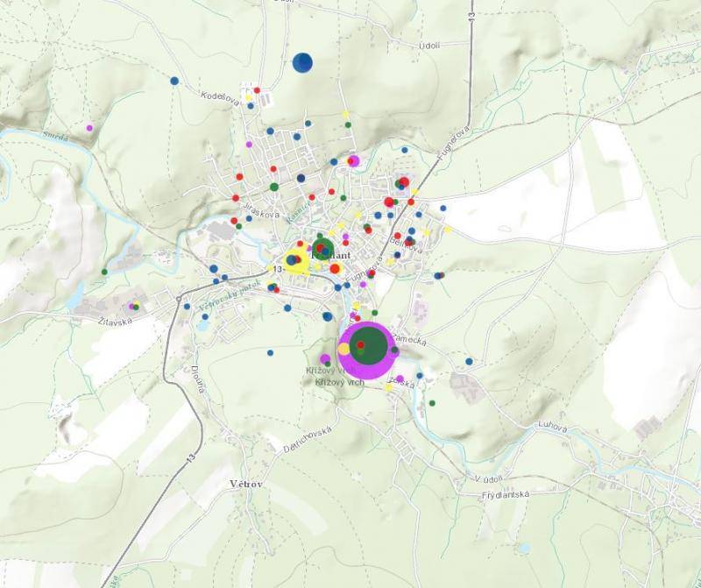
Task: Select the small orange circle on the magenta circle's left edge
Action: pyautogui.click(x=344, y=349)
